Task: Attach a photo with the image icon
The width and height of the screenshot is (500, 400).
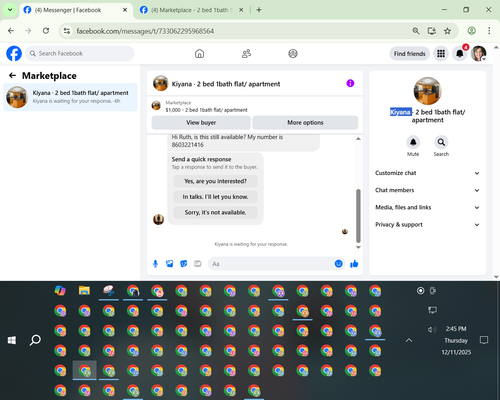Action: [x=169, y=264]
